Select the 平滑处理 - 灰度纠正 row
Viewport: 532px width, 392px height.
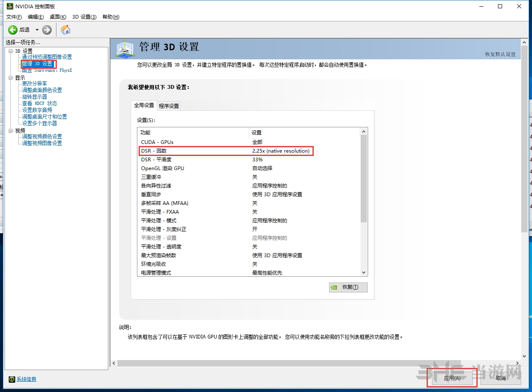tap(249, 229)
